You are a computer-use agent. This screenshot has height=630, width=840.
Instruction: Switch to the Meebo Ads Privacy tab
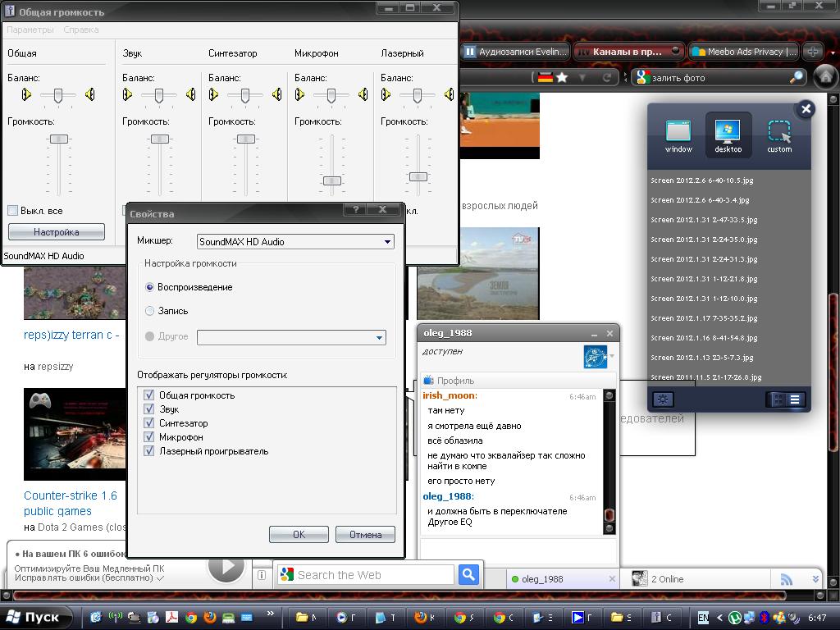click(742, 52)
